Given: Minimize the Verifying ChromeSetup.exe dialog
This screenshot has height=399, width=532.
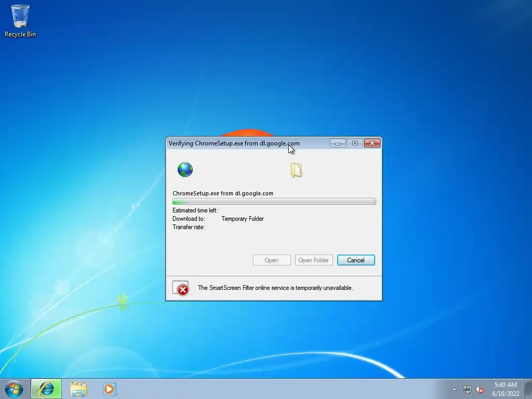Looking at the screenshot, I should [338, 143].
